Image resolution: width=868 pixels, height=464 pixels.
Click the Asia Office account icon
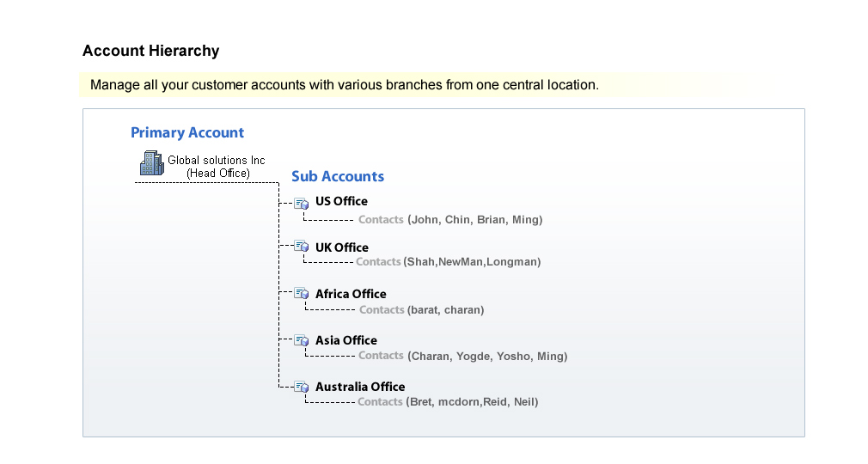click(x=301, y=340)
